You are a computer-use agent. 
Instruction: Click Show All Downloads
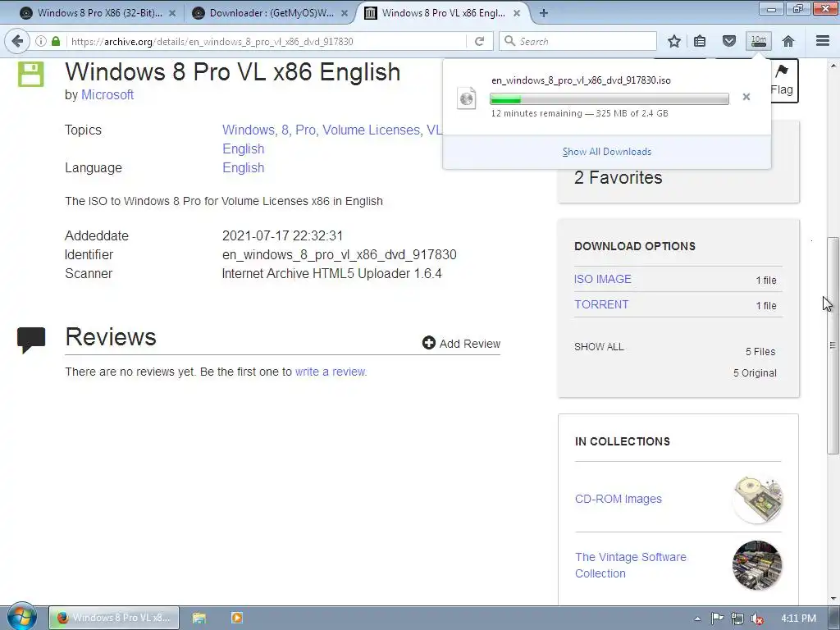[607, 152]
